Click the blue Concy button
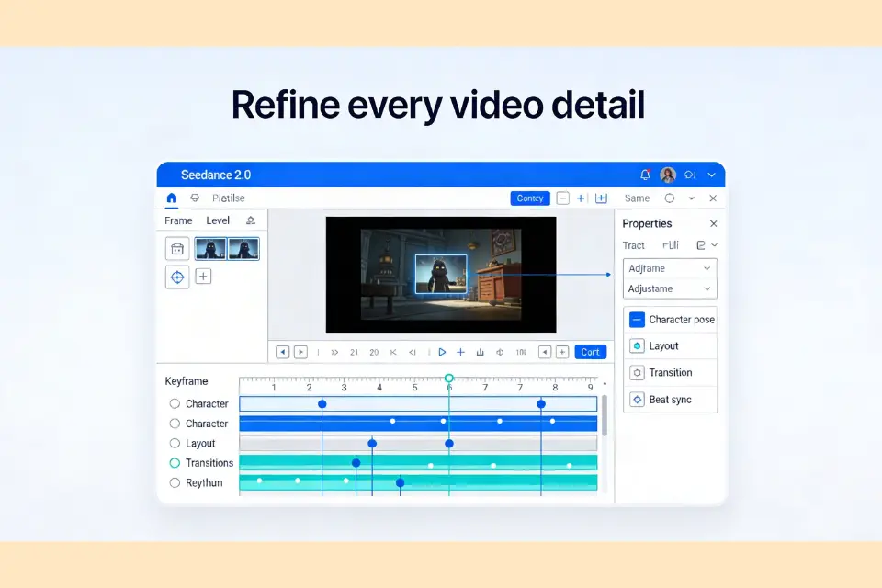The height and width of the screenshot is (588, 882). tap(529, 198)
